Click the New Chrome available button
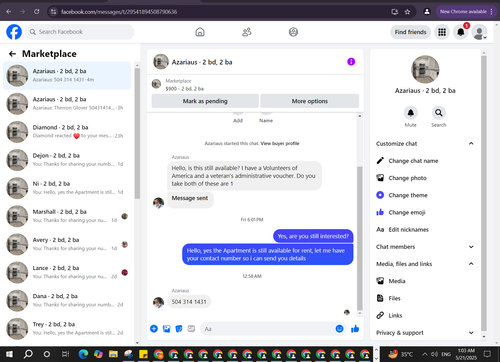 (466, 12)
